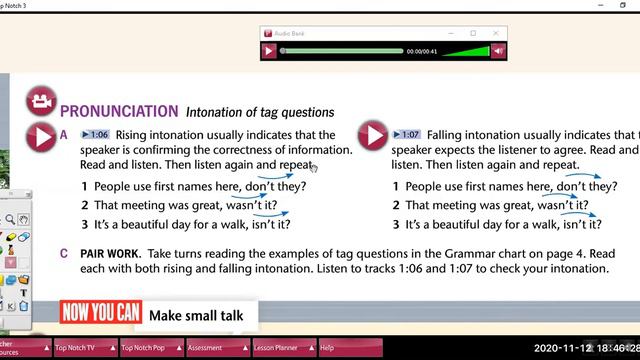The height and width of the screenshot is (360, 640).
Task: Select the yellow highlighter tool
Action: tap(11, 237)
